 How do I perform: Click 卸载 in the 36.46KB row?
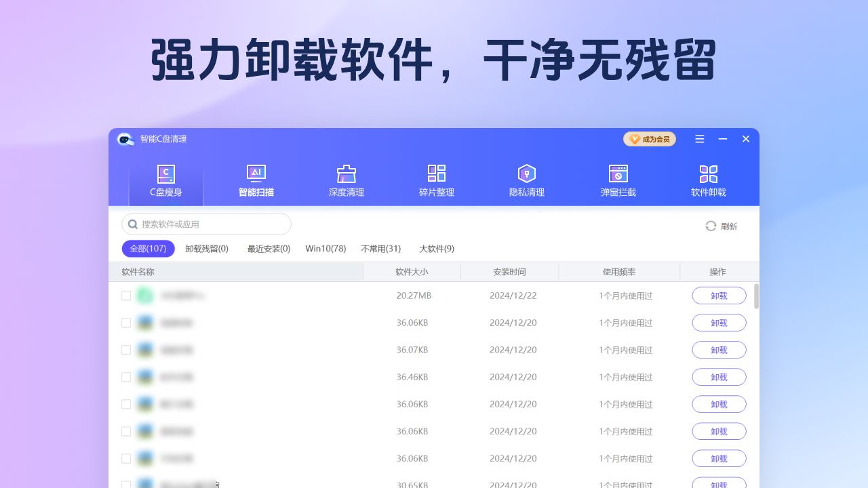(719, 377)
